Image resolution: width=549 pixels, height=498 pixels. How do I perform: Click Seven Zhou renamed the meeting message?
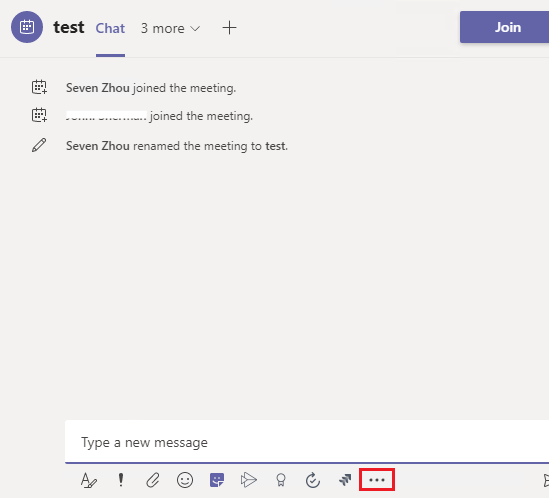click(x=177, y=146)
